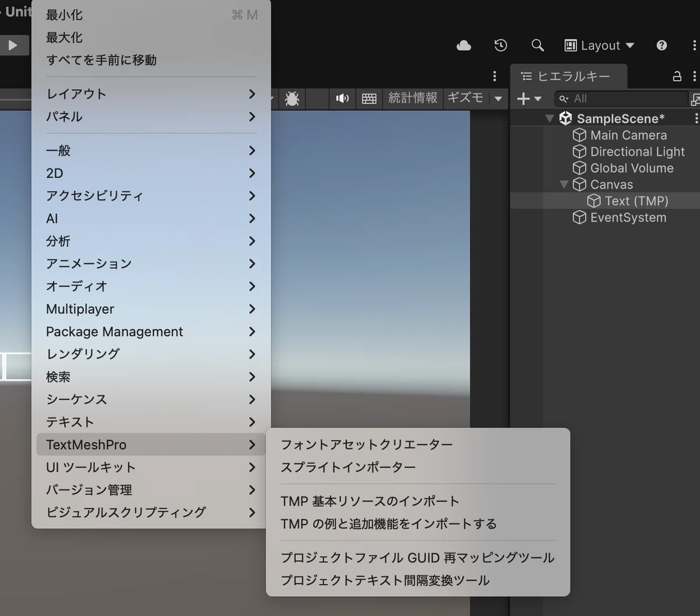700x616 pixels.
Task: Toggle the debug bug icon in Game view
Action: click(292, 99)
